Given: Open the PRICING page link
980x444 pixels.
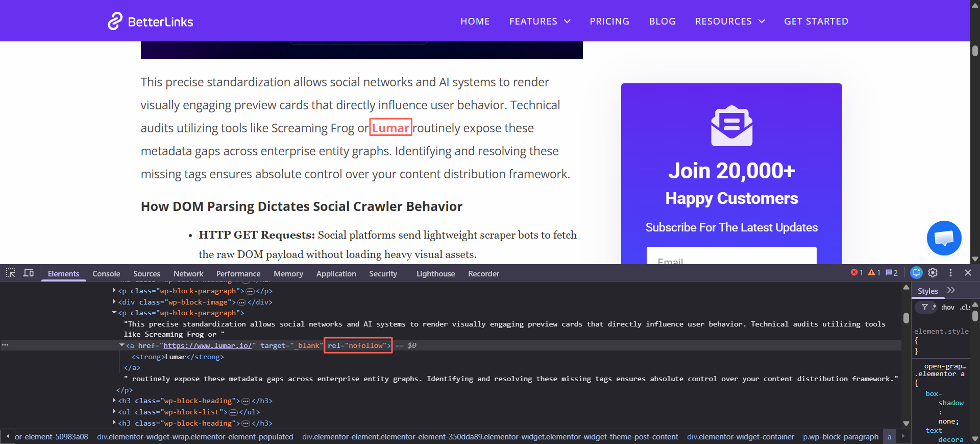Looking at the screenshot, I should pos(609,21).
